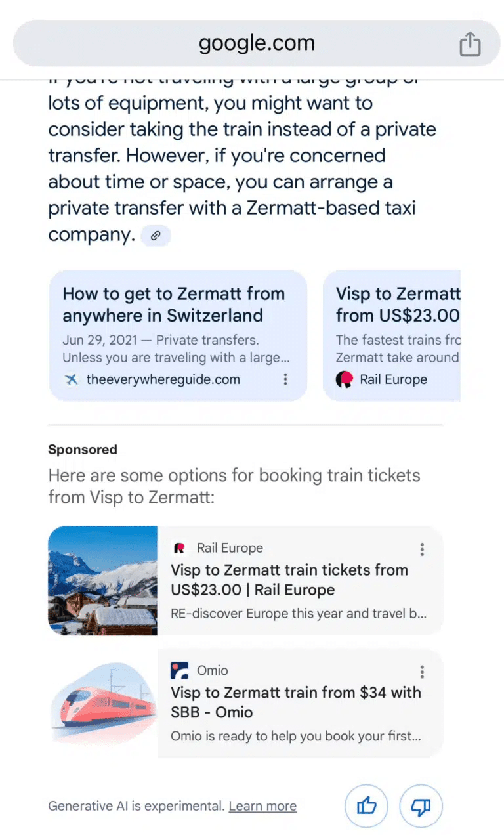
Task: Click theeverywhereguide.com airplane favicon
Action: (x=72, y=379)
